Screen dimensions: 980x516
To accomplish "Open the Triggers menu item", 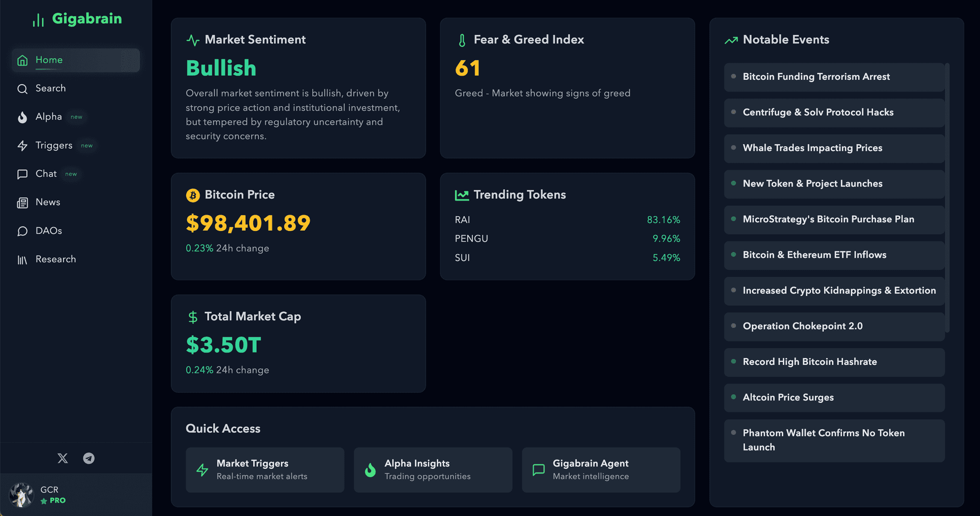I will (x=76, y=145).
